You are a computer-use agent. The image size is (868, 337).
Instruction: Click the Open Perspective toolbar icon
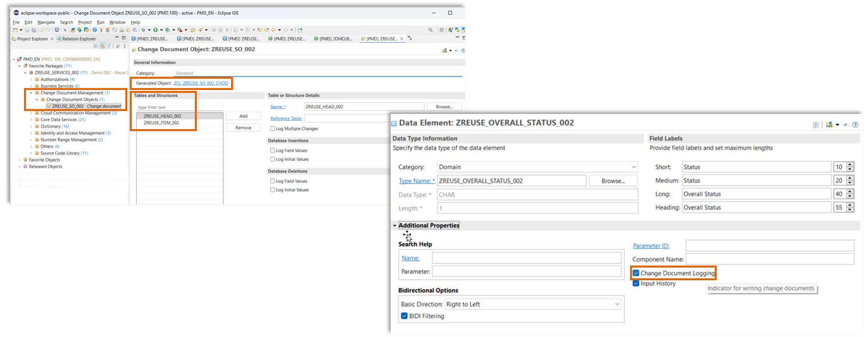click(x=442, y=30)
